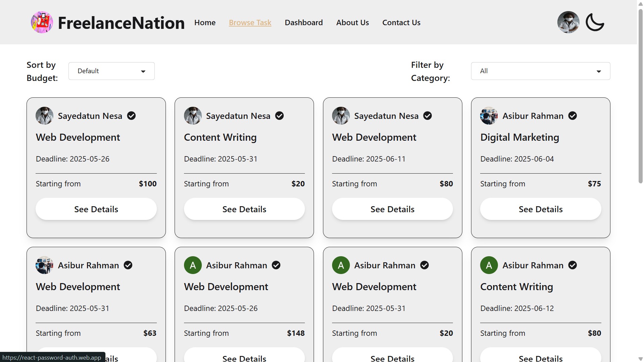Click scrollbar down arrow
Viewport: 644px width, 362px height.
point(640,359)
